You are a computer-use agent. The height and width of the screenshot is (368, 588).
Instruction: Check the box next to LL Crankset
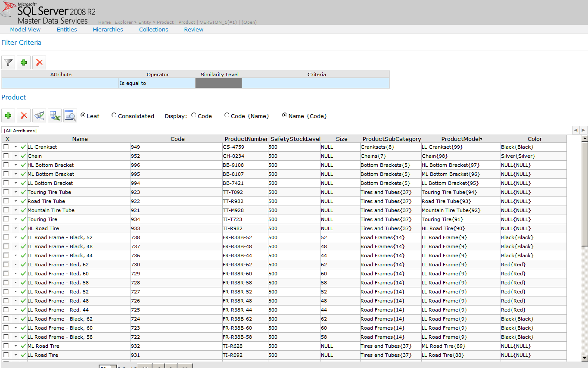tap(6, 147)
